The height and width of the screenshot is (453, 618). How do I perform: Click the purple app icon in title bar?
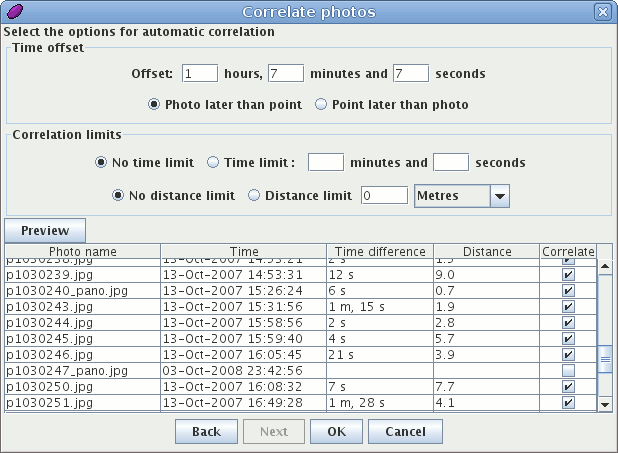(x=16, y=12)
